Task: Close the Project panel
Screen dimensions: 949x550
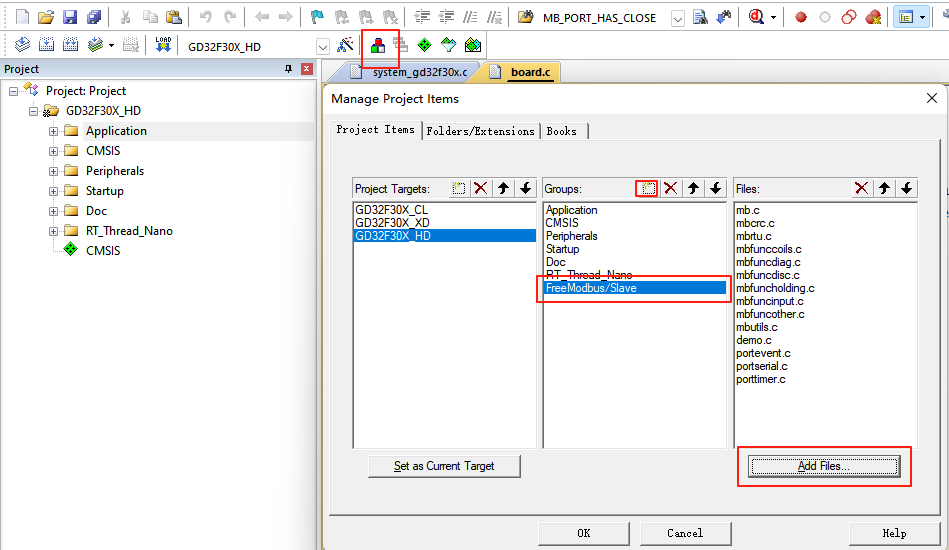Action: pyautogui.click(x=307, y=69)
